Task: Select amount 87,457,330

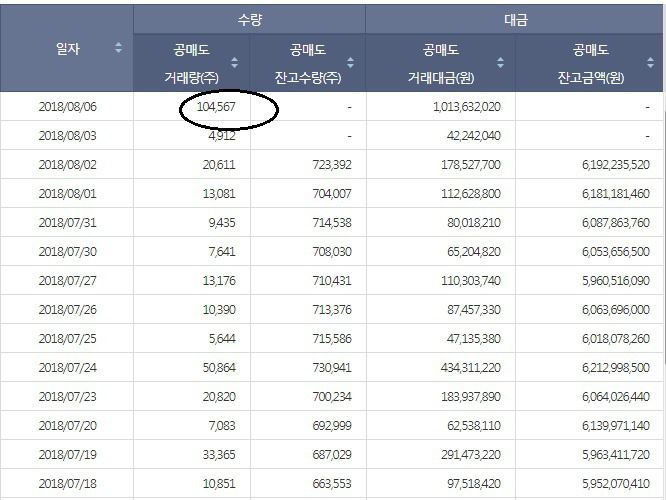Action: 474,310
